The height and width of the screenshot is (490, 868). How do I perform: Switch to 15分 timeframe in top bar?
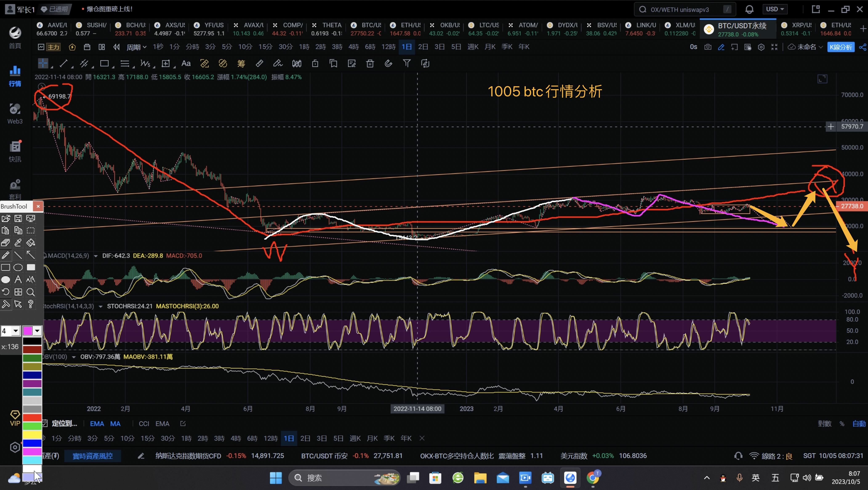pos(265,47)
